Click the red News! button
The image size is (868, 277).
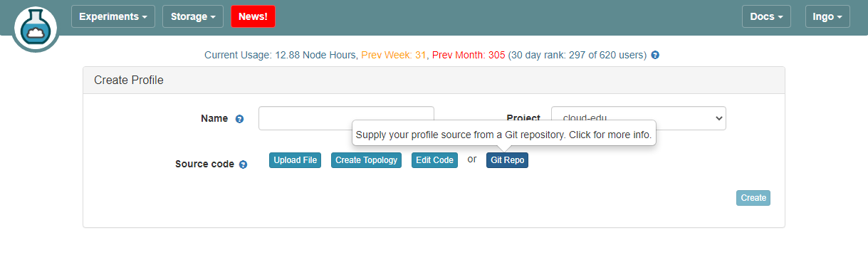253,16
